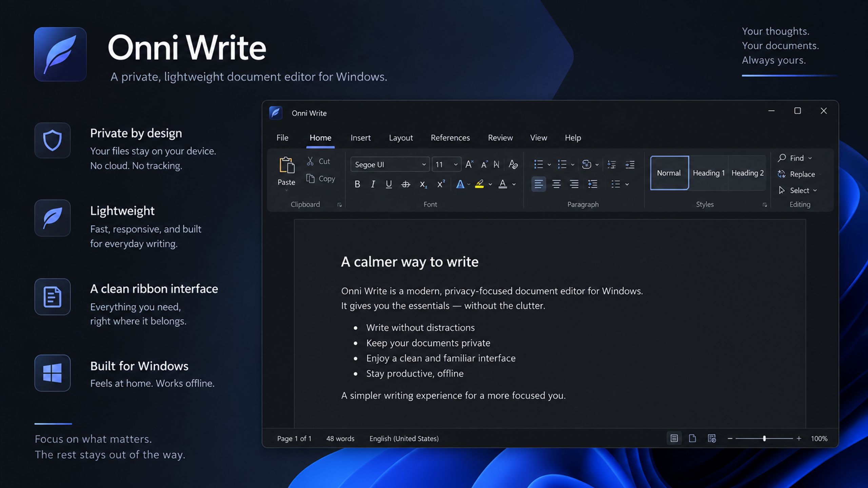Expand the Select dropdown in Editing
The width and height of the screenshot is (868, 488).
[x=815, y=190]
